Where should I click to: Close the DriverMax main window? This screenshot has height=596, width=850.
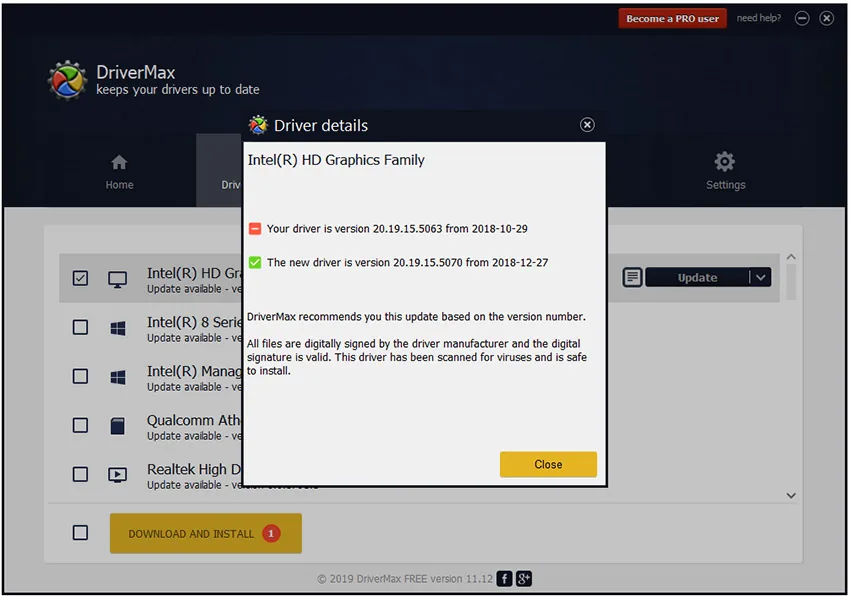click(826, 18)
